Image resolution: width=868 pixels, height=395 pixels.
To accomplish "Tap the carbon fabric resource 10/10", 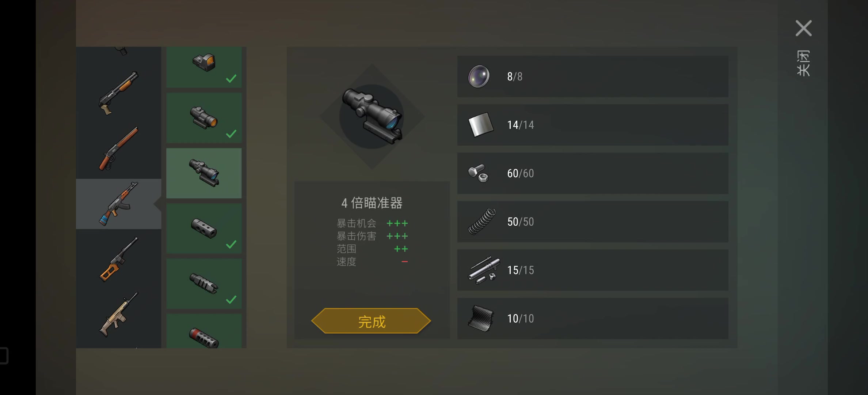I will pos(593,319).
